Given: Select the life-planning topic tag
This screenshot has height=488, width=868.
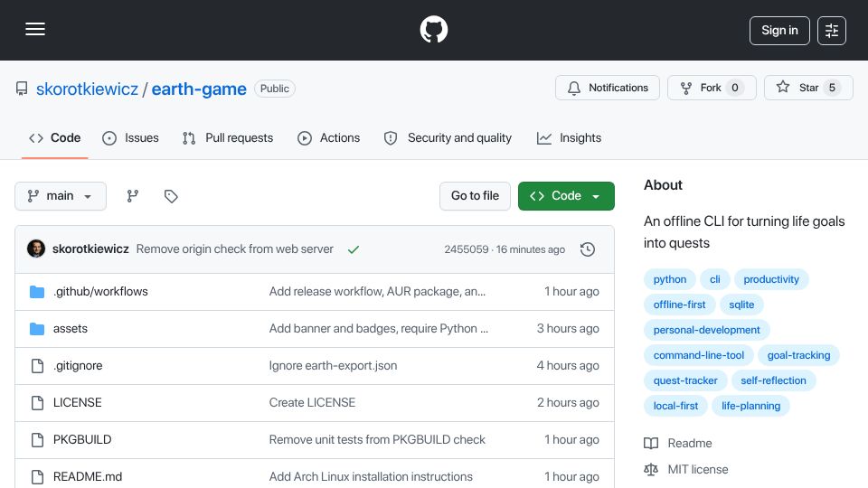Looking at the screenshot, I should (x=750, y=406).
